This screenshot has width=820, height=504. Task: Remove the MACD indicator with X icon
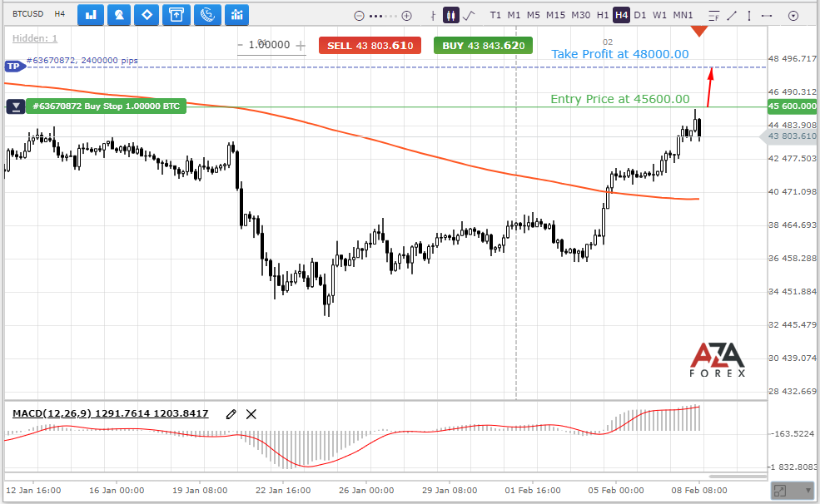pos(251,414)
